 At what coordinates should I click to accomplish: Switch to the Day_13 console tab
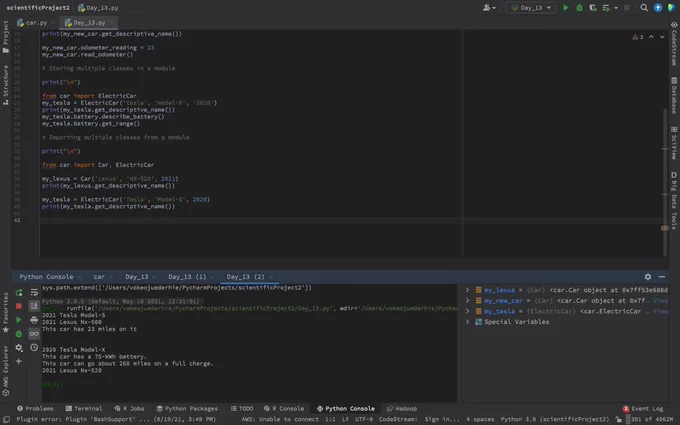click(137, 277)
